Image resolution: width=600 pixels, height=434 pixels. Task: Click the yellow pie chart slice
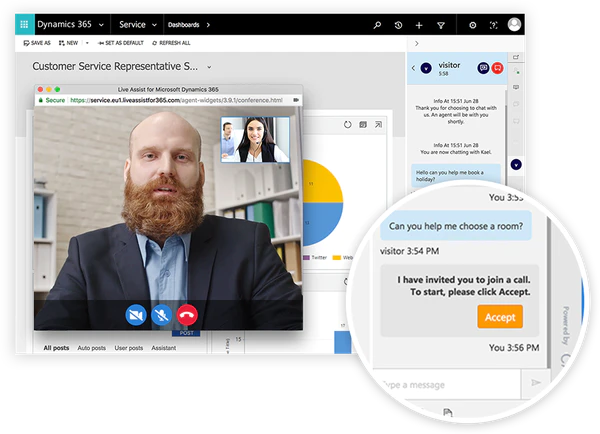(x=324, y=181)
